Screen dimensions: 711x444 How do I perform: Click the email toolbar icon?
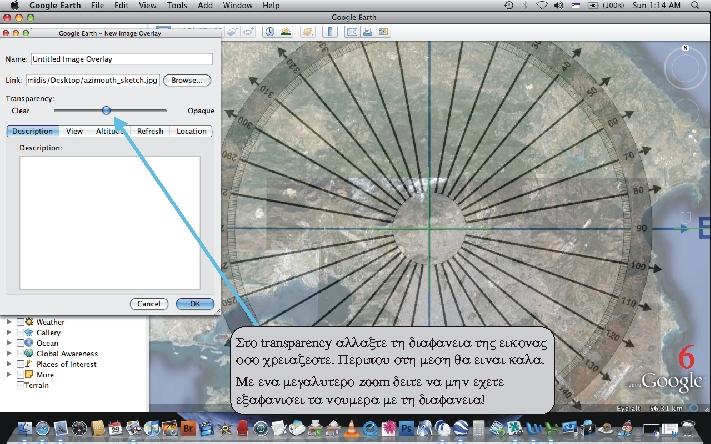click(353, 31)
